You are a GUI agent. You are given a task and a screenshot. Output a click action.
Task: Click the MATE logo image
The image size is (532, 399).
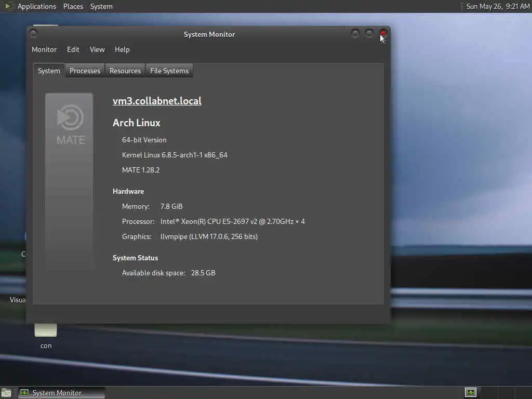tap(69, 181)
